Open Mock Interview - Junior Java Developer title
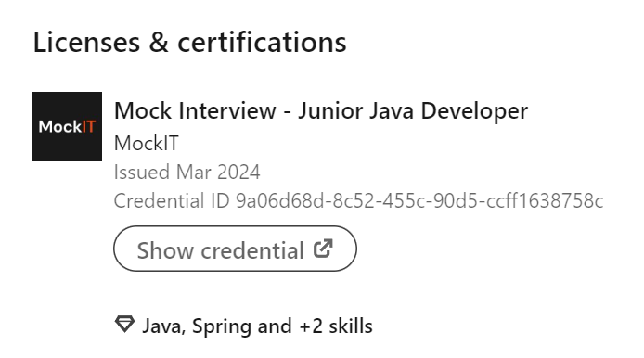This screenshot has height=358, width=644. click(321, 111)
